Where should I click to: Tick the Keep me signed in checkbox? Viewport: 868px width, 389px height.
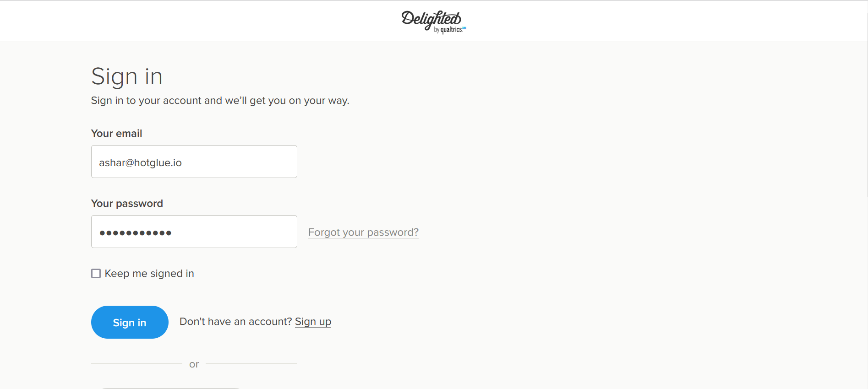coord(96,274)
